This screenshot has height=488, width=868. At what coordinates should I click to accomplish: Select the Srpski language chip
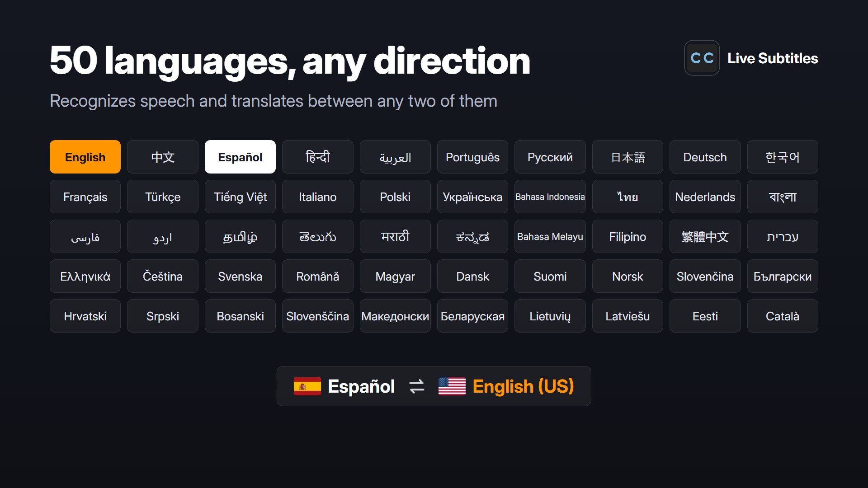click(x=163, y=316)
